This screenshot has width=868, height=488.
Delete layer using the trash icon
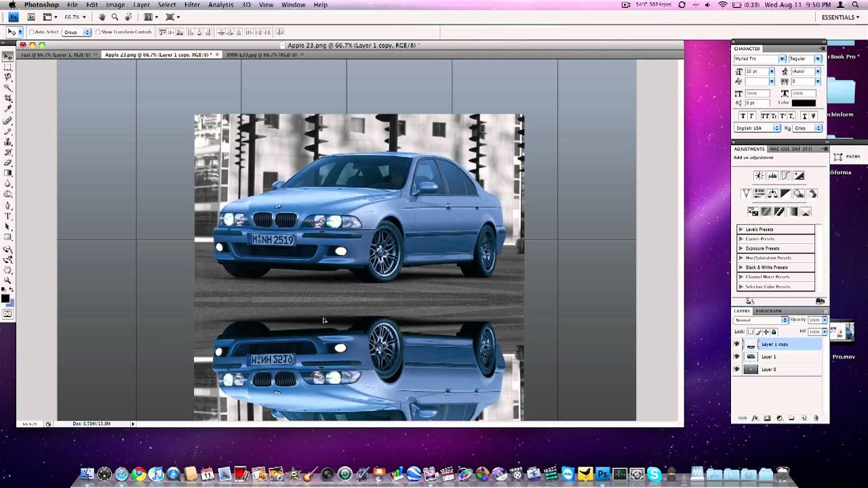[816, 419]
